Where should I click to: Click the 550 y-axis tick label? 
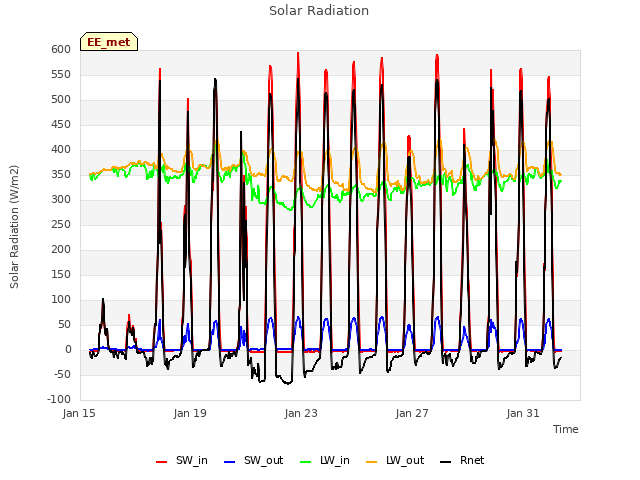pos(61,75)
